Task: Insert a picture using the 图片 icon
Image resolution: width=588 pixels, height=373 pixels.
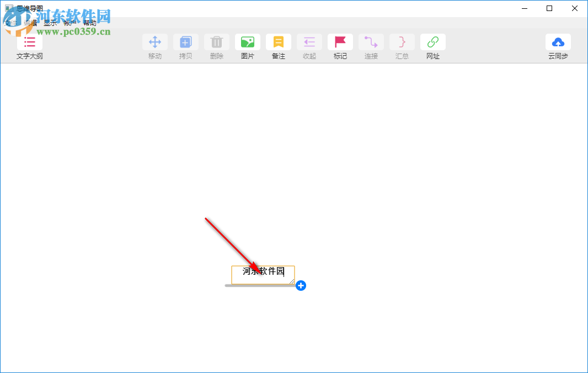Action: [x=247, y=42]
